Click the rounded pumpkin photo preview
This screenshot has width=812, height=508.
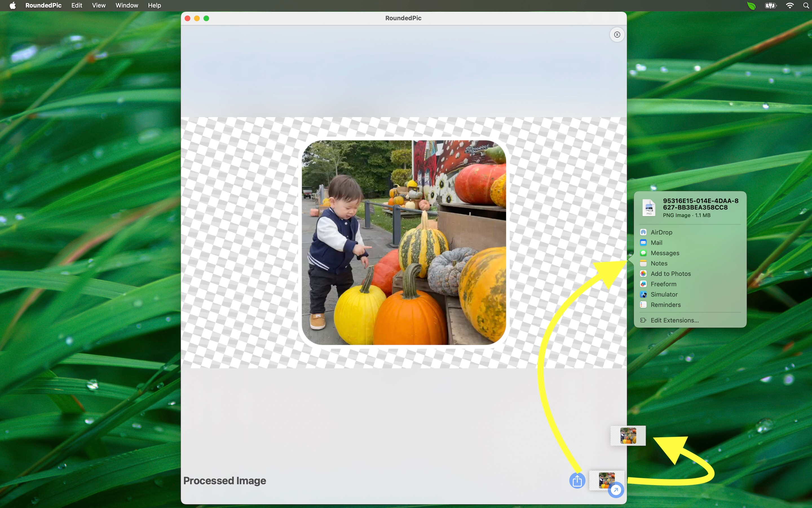(x=404, y=243)
